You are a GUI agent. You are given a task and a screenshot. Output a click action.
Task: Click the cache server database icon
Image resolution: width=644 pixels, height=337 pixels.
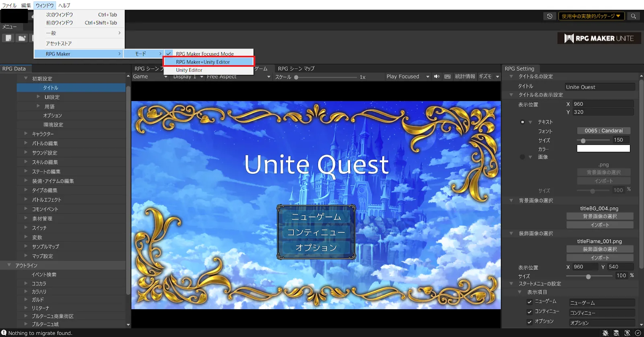(x=616, y=333)
